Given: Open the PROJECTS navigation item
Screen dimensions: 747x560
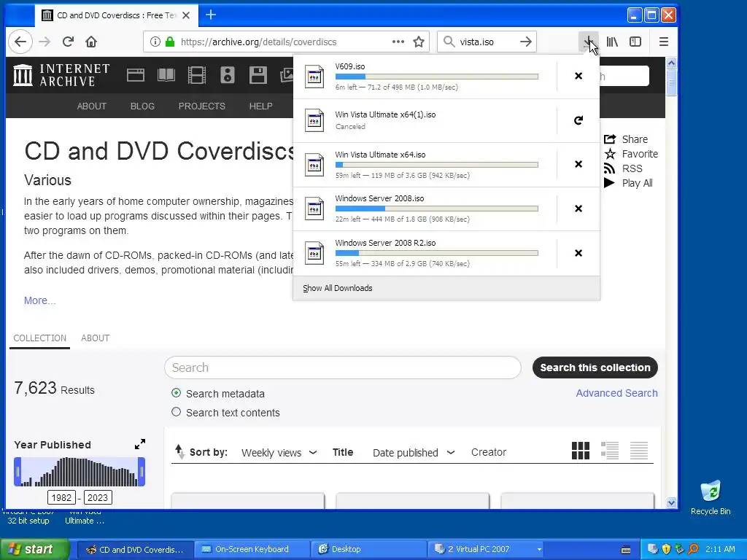Looking at the screenshot, I should 201,106.
